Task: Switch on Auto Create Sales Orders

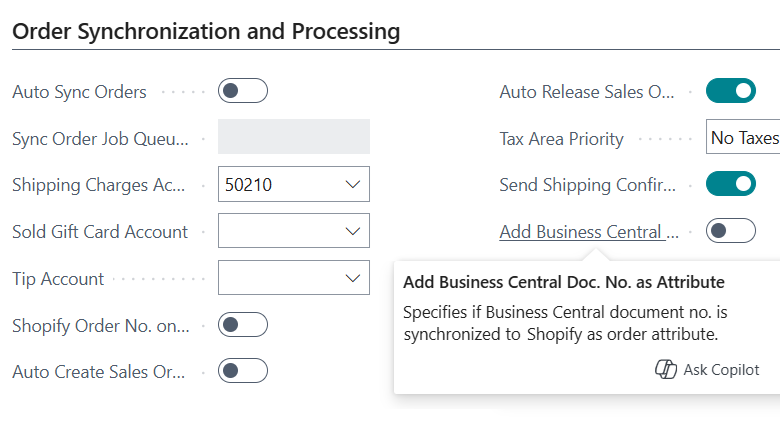Action: (x=243, y=371)
